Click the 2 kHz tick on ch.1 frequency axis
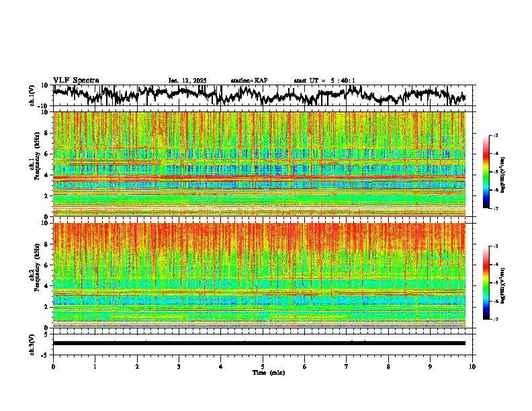 (x=47, y=196)
